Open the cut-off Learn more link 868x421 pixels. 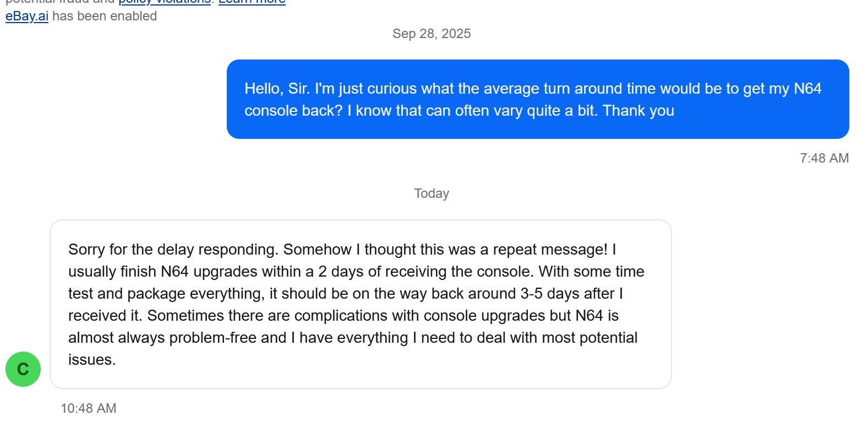[252, 2]
